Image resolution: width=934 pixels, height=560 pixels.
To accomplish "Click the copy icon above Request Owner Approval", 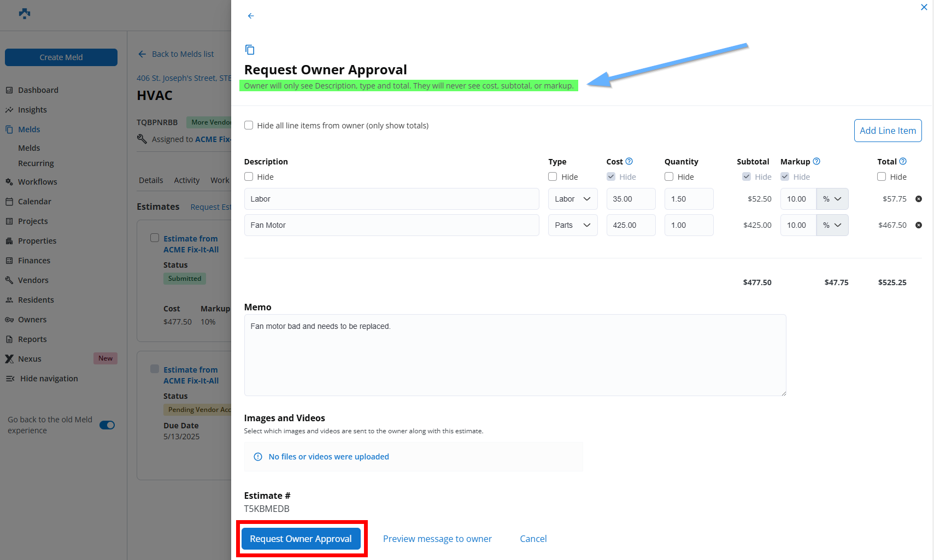I will point(250,50).
